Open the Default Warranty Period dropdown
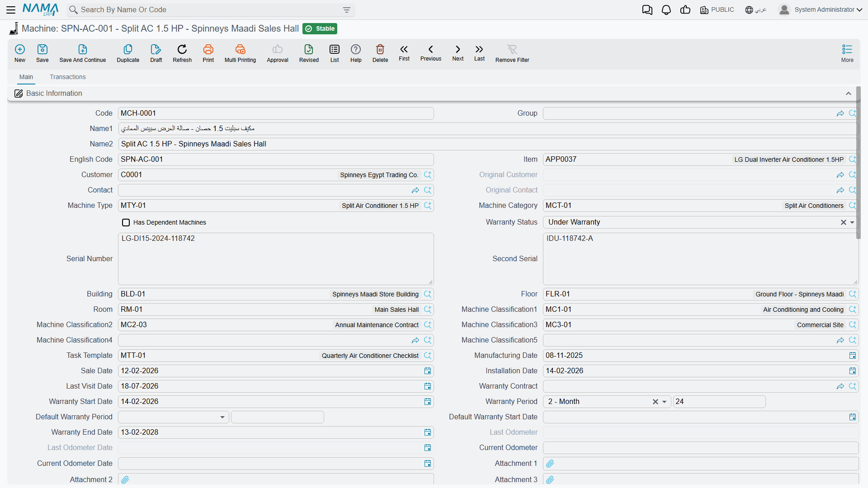This screenshot has height=488, width=868. (222, 417)
